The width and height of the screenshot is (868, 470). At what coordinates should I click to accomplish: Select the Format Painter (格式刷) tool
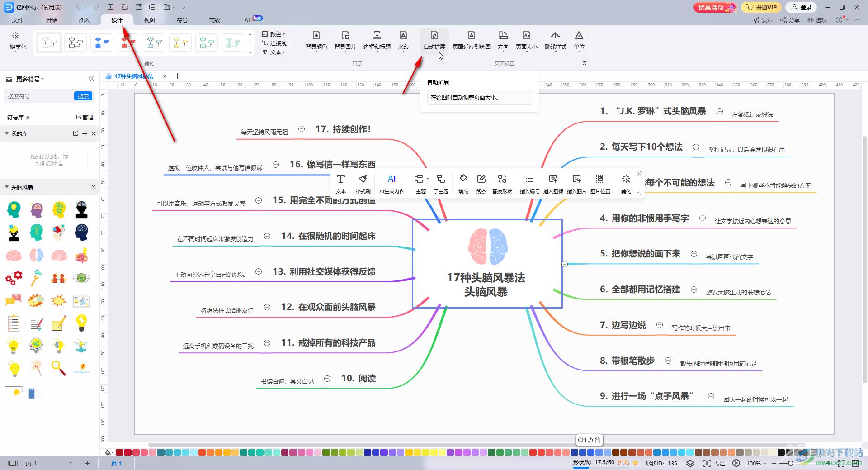(363, 184)
